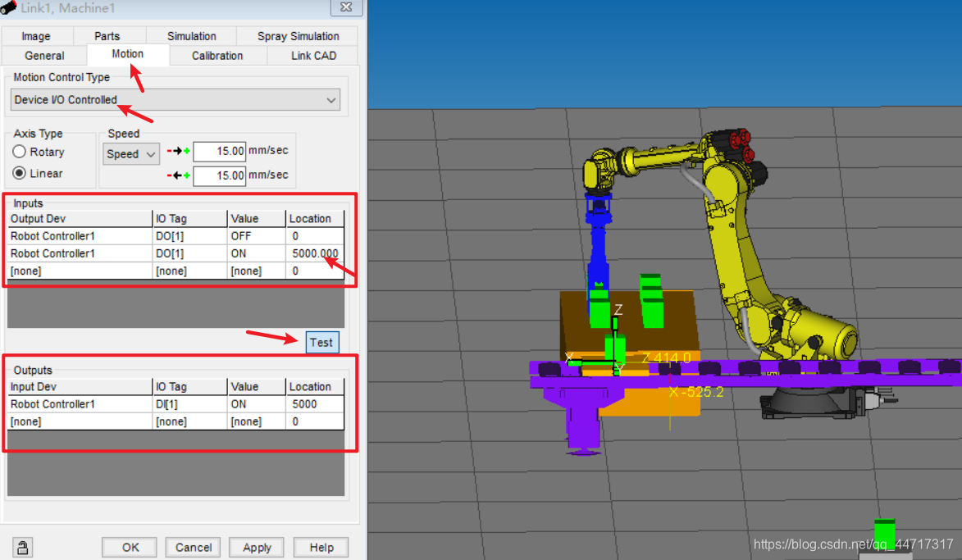Click the Input Dev column header

coord(80,386)
